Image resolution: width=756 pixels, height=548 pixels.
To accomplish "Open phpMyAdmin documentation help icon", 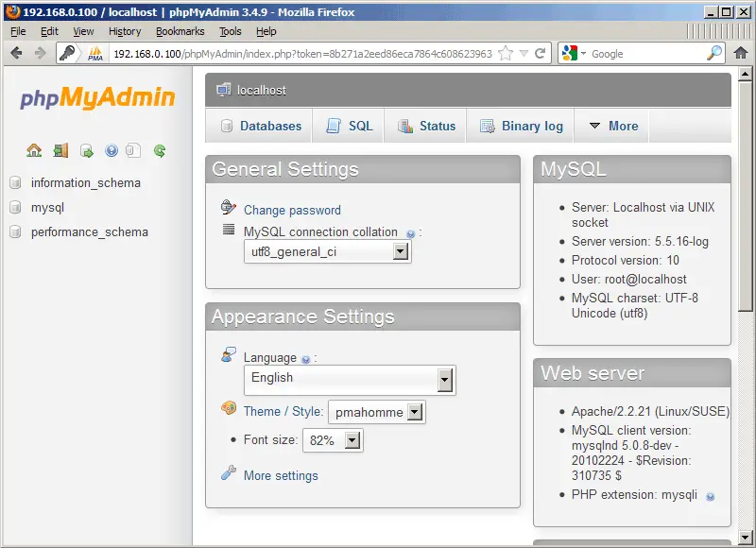I will point(112,151).
